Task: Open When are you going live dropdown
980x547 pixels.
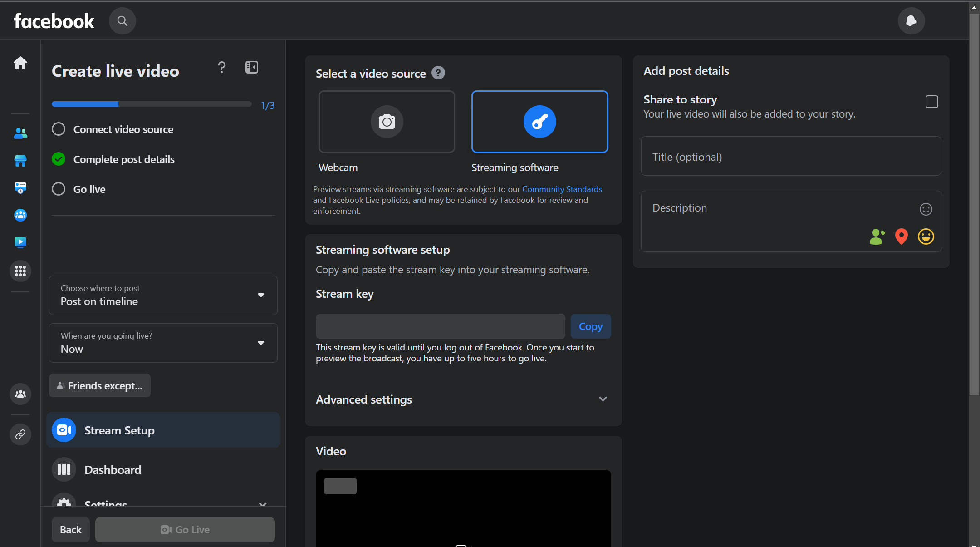Action: pos(163,343)
